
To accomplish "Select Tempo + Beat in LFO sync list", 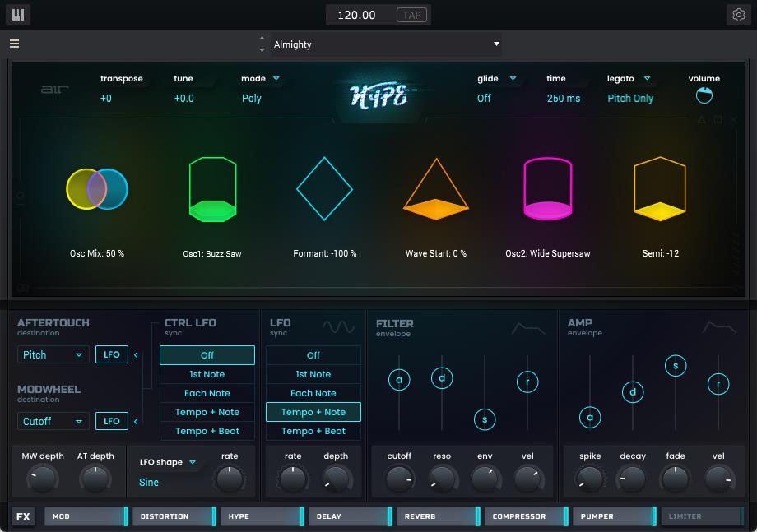I will (x=313, y=431).
